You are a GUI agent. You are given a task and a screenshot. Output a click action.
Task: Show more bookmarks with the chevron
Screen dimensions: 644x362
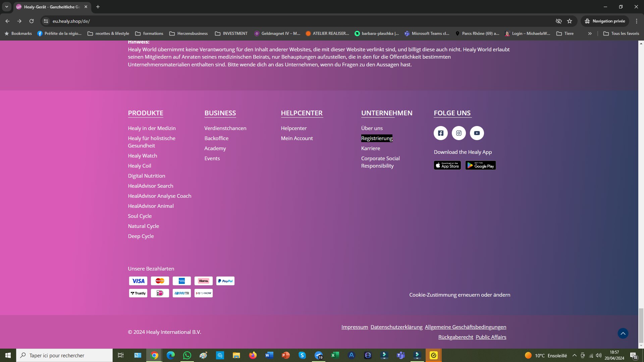pos(590,34)
